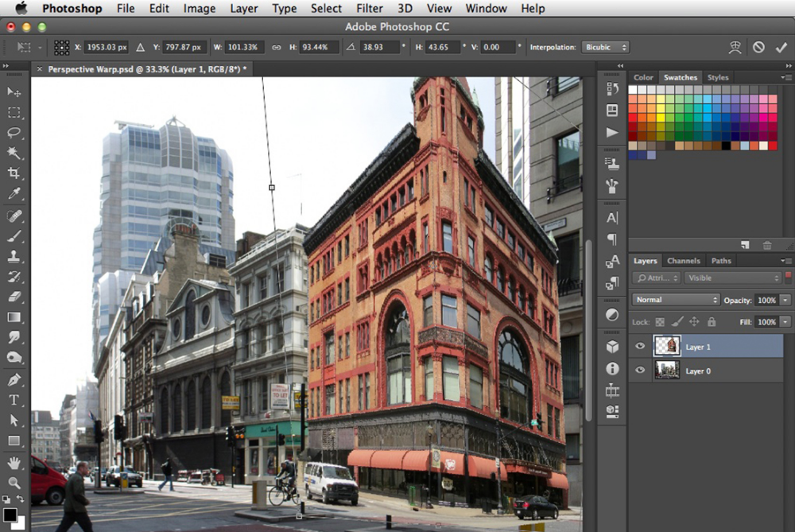Choose the Eraser tool

(x=14, y=297)
